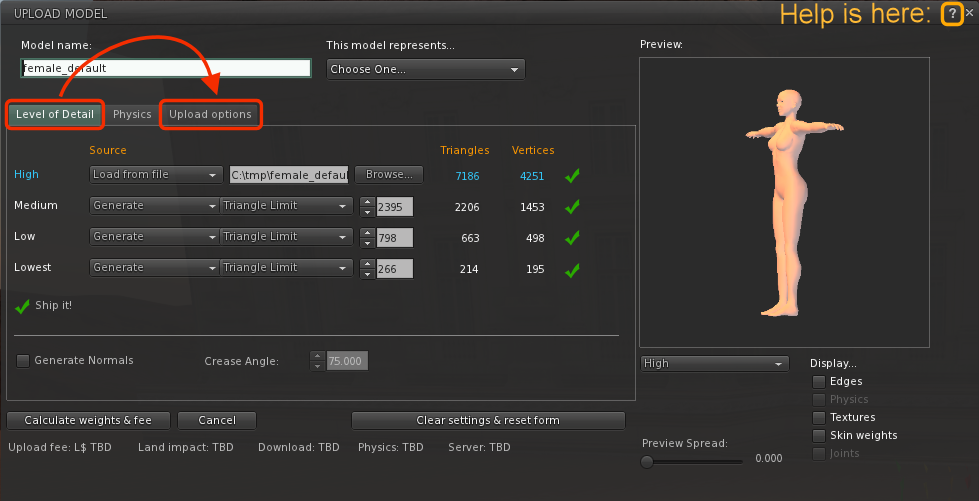
Task: Open the Upload options tab
Action: point(210,114)
